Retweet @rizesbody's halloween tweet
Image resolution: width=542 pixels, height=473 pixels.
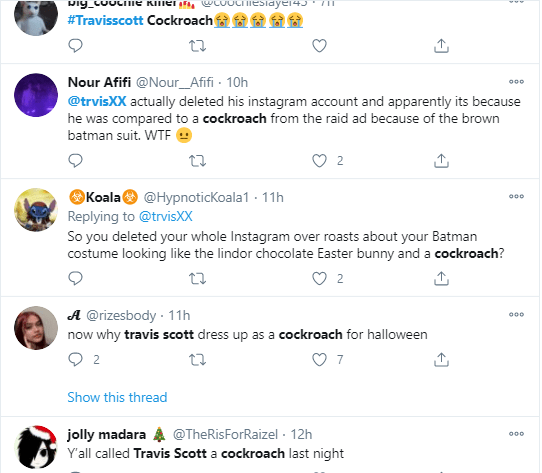(x=197, y=360)
